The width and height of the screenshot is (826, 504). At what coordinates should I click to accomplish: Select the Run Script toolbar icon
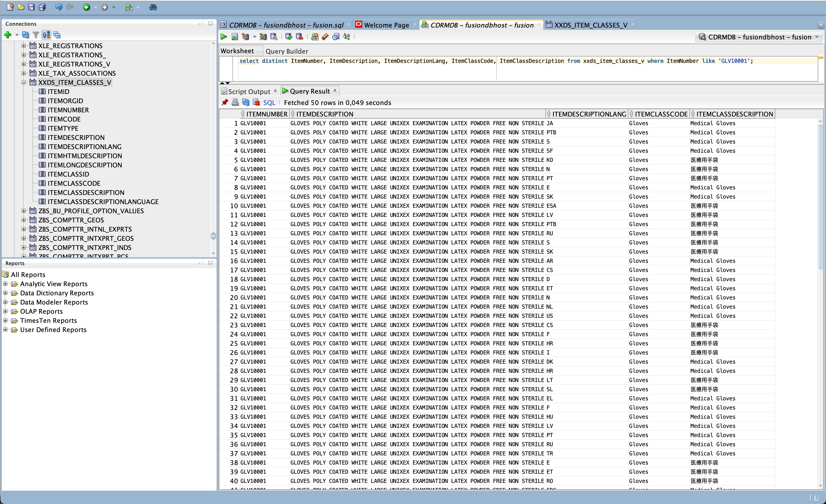point(235,36)
